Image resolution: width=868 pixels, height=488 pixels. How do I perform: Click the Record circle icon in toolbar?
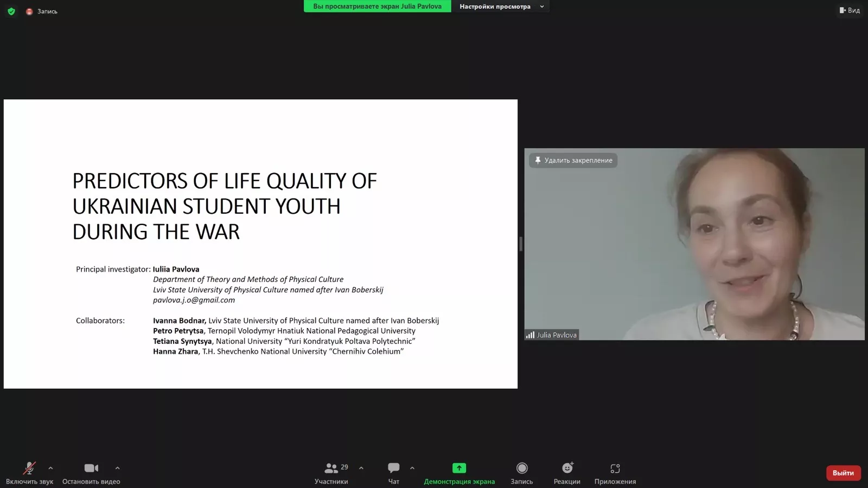[x=522, y=468]
